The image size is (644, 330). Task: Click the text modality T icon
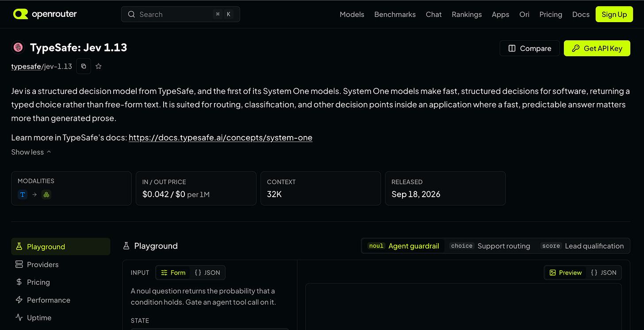(23, 194)
